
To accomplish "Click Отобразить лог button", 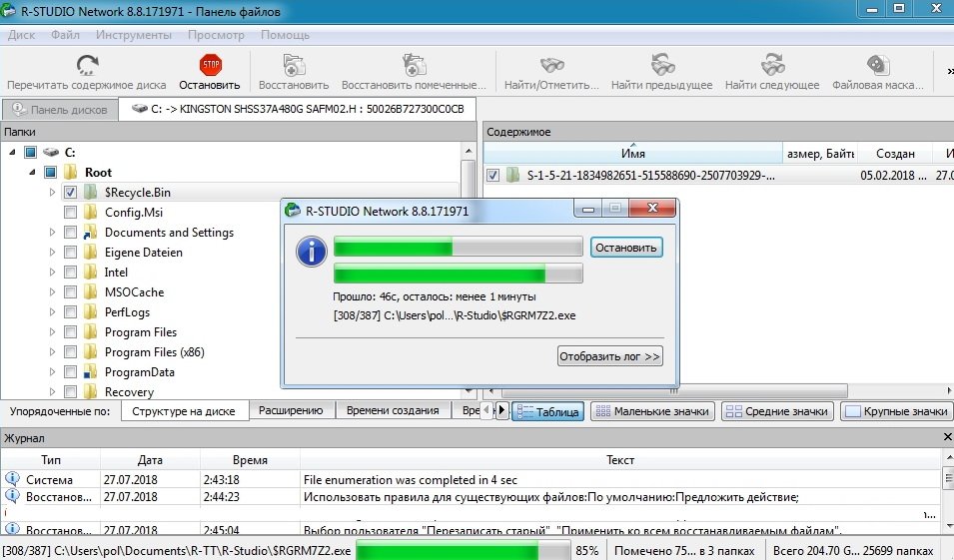I will 609,356.
